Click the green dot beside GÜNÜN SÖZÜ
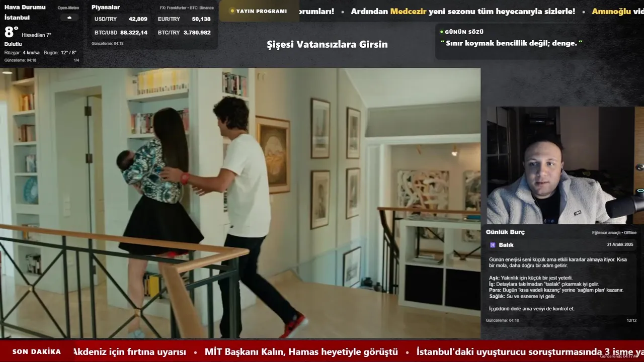Screen dimensions: 644x362 coord(441,32)
